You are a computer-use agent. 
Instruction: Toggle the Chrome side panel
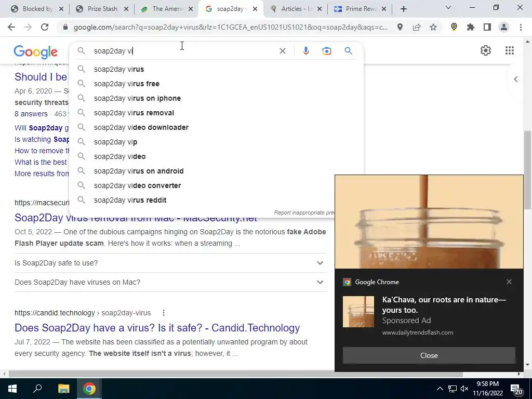point(487,27)
